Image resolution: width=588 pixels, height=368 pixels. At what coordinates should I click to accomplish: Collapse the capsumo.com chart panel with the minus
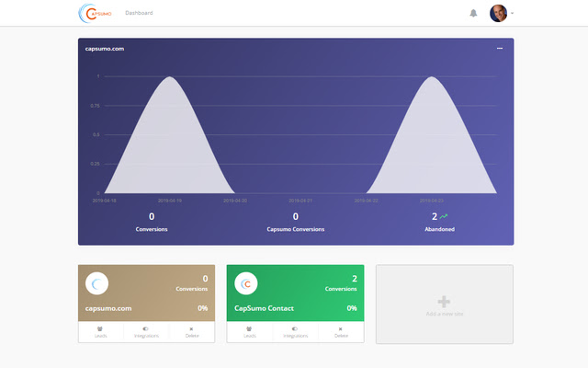tap(500, 48)
